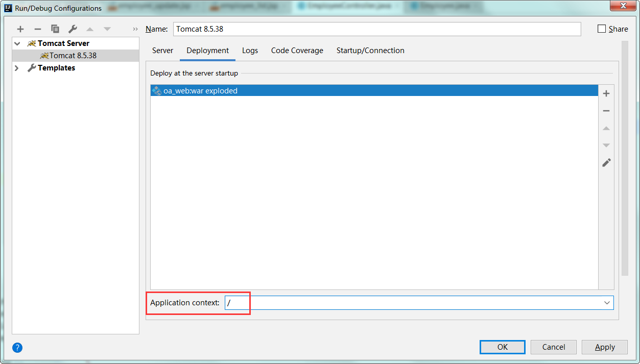Switch to the Deployment tab
The height and width of the screenshot is (364, 640).
tap(207, 51)
